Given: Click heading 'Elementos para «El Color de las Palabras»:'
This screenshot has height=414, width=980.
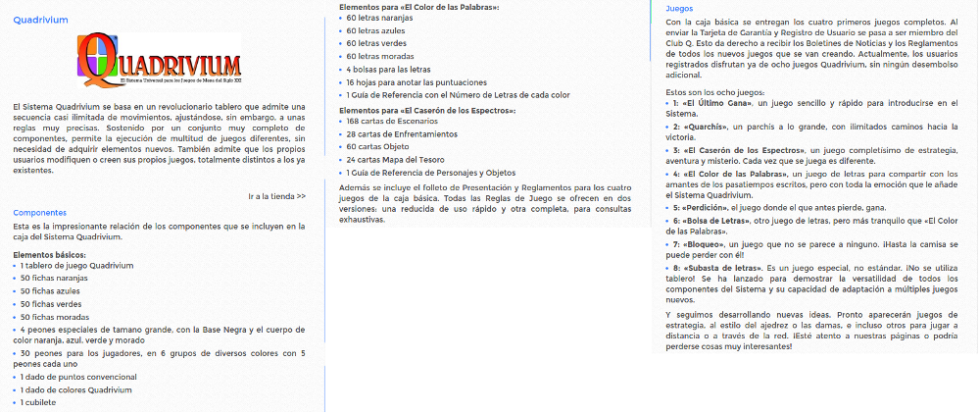Looking at the screenshot, I should tap(418, 7).
